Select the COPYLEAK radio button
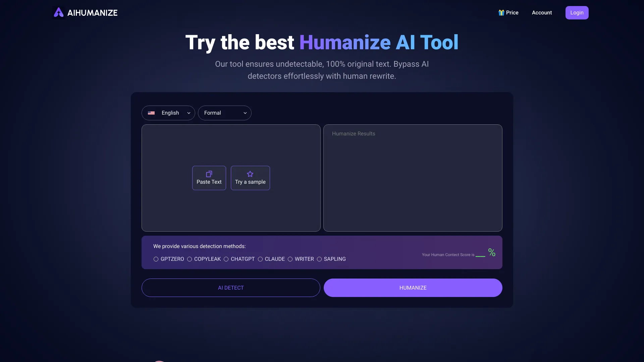 [x=190, y=259]
